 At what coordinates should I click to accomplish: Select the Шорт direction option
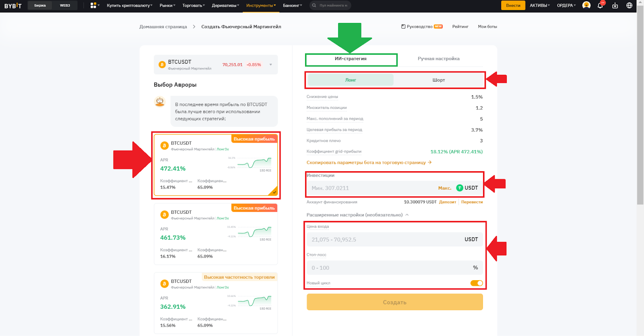pos(438,80)
